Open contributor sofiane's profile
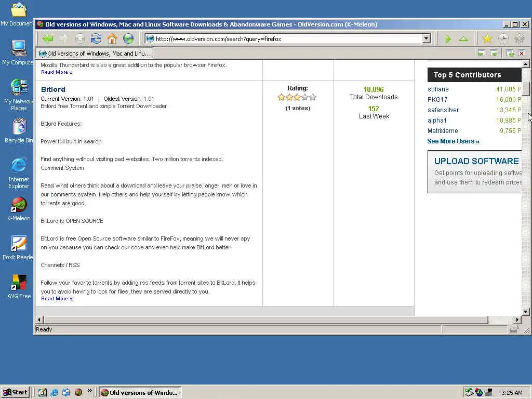The width and height of the screenshot is (532, 399). [x=438, y=89]
